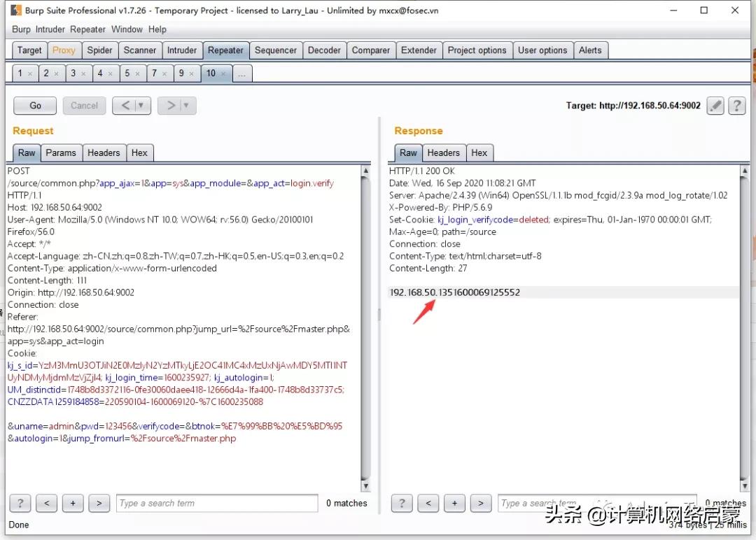The height and width of the screenshot is (540, 756).
Task: Focus the request search term field
Action: click(x=217, y=504)
